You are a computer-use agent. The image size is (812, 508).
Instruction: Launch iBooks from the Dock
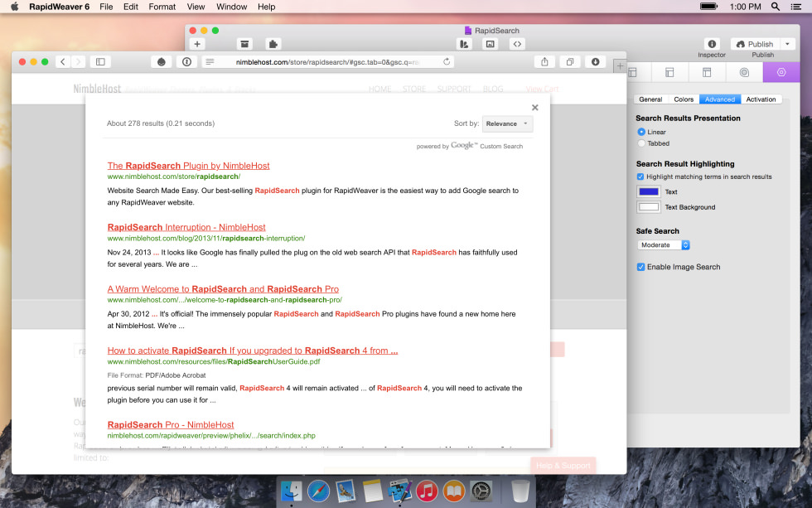(x=454, y=491)
